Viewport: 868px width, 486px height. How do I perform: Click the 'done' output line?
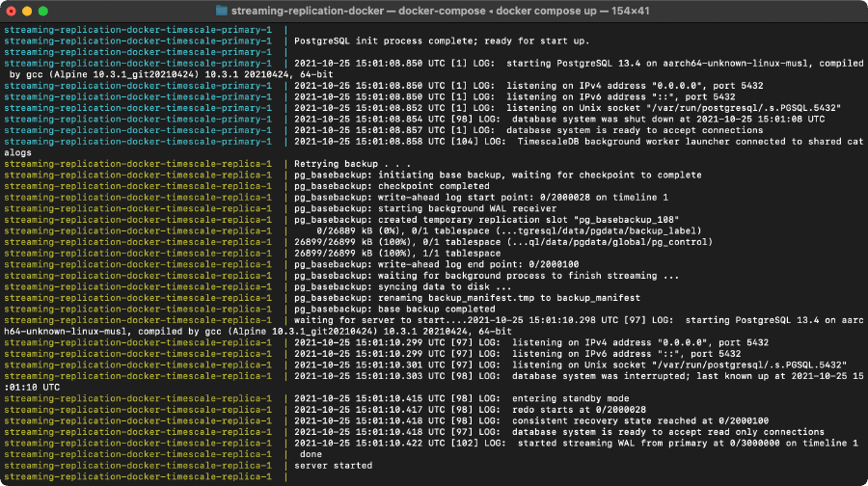(x=311, y=454)
